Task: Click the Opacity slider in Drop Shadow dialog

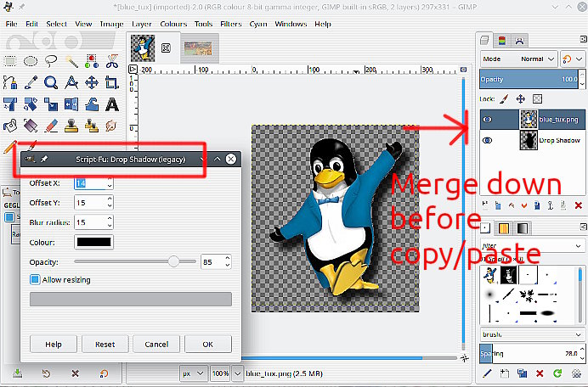Action: [x=135, y=261]
